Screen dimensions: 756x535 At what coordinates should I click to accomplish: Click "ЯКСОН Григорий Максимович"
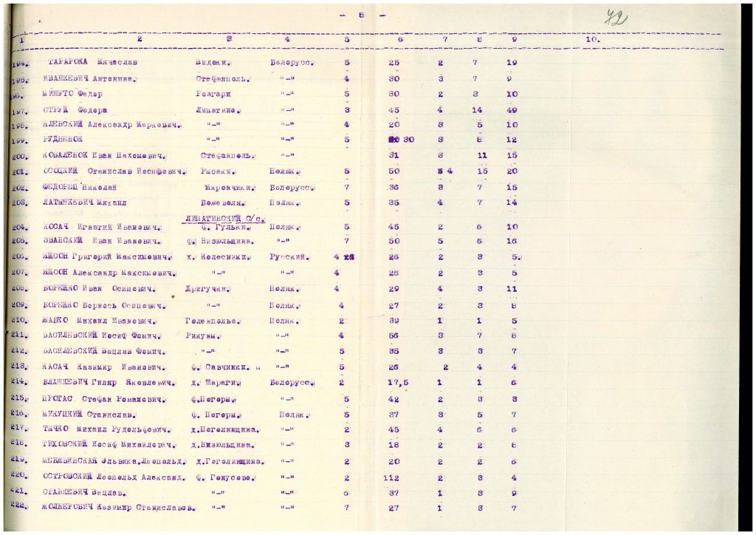pyautogui.click(x=108, y=257)
